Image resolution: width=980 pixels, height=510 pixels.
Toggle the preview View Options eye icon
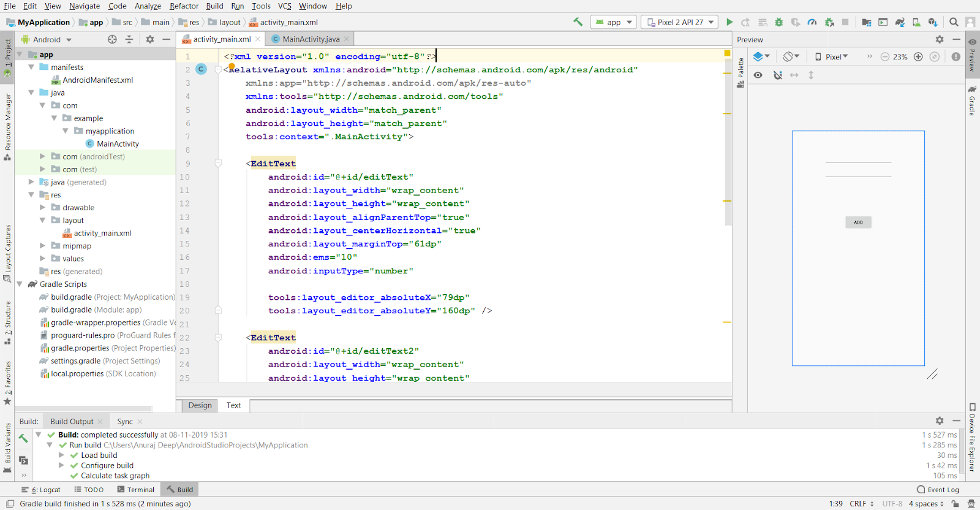(758, 75)
